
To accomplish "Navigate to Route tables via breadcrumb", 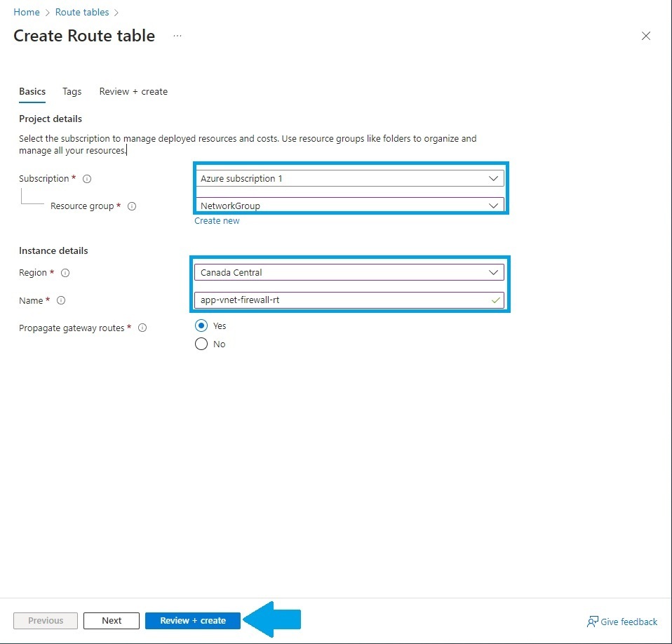I will pos(82,12).
